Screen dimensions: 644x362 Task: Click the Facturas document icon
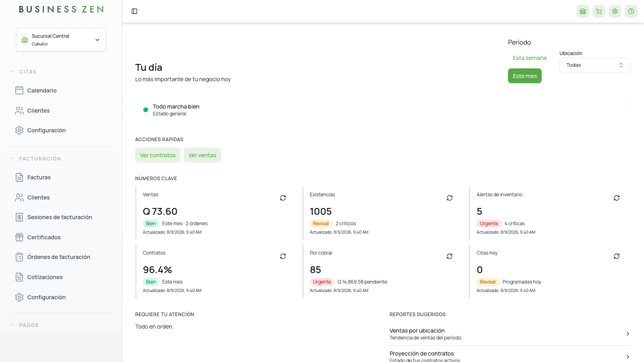pos(19,177)
